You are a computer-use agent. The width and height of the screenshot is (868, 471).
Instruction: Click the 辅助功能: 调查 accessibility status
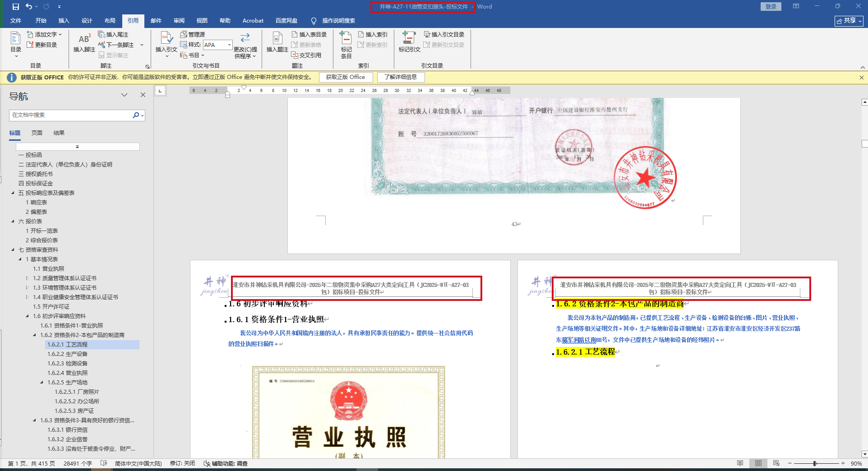coord(226,463)
